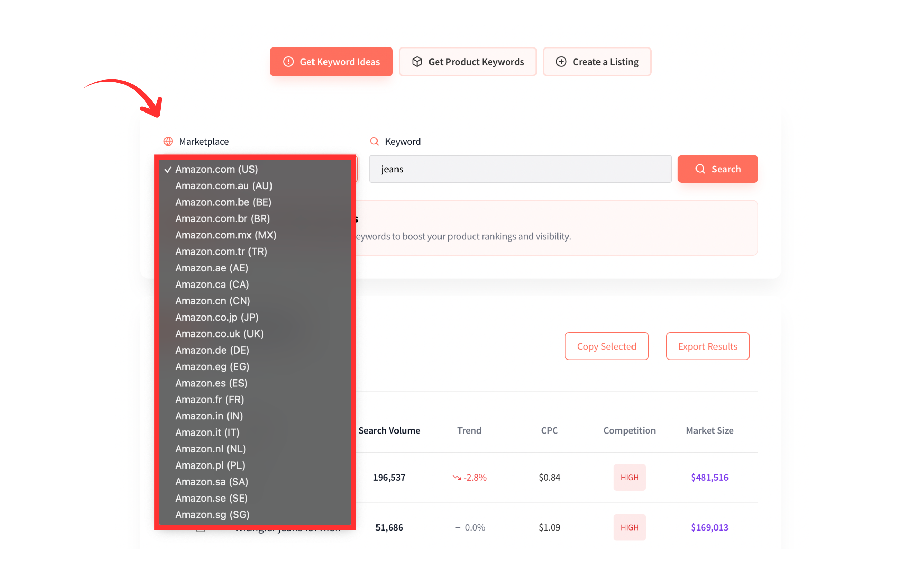Click the magnifier icon inside the Search button

(x=700, y=169)
